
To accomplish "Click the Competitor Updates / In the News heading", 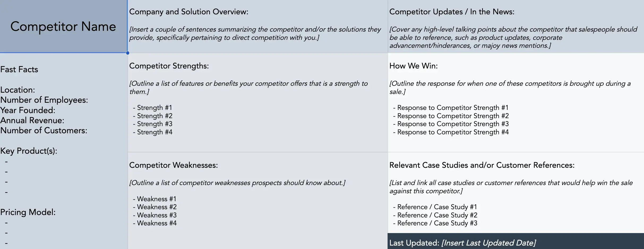I will point(452,12).
